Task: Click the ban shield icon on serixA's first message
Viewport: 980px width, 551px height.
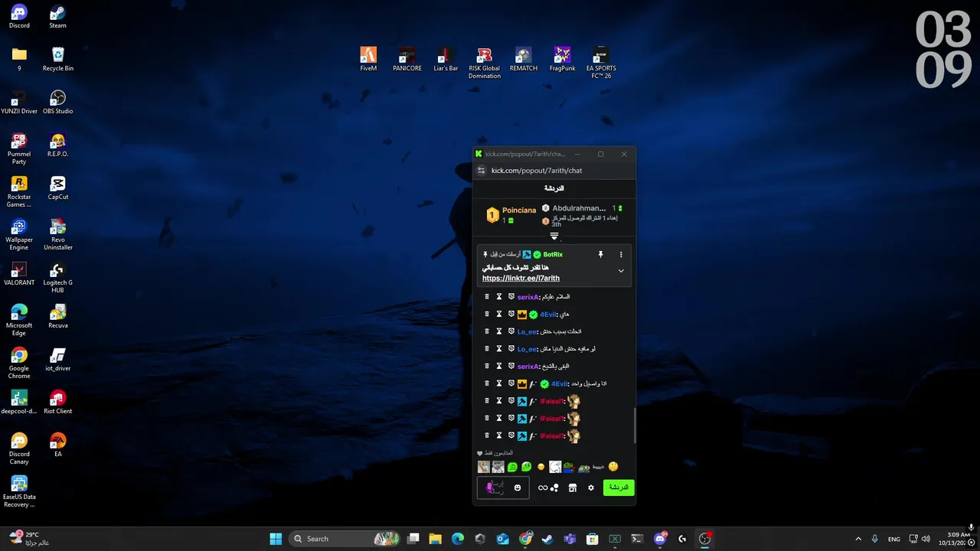Action: [511, 297]
